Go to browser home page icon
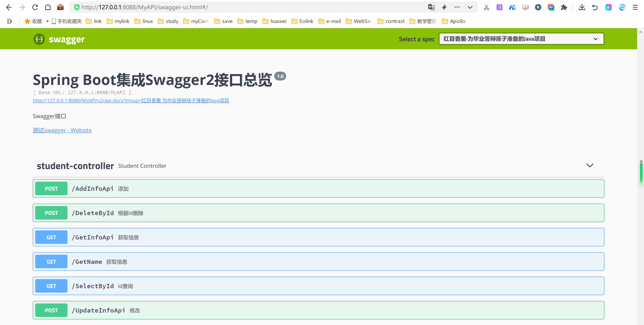This screenshot has height=325, width=644. pyautogui.click(x=48, y=7)
